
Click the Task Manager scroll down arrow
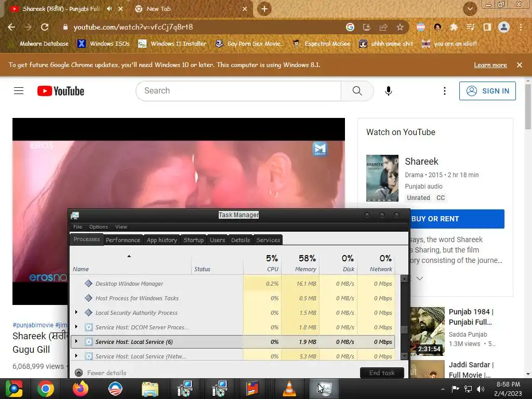tap(404, 355)
